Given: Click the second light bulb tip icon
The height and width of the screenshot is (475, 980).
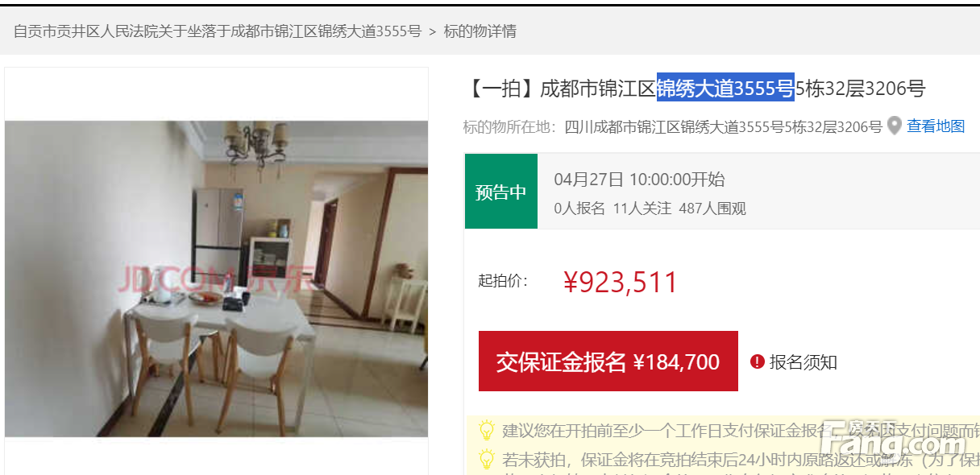Looking at the screenshot, I should [487, 459].
